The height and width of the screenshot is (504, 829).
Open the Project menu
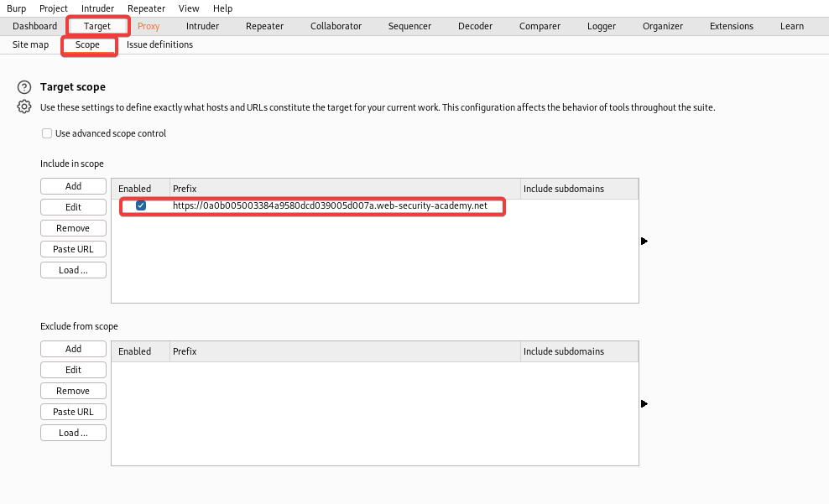[54, 8]
